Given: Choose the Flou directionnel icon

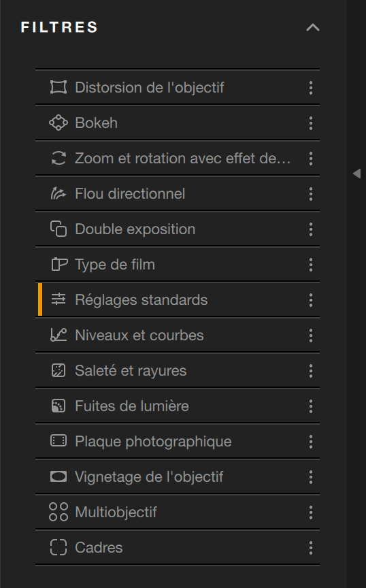Looking at the screenshot, I should point(59,193).
